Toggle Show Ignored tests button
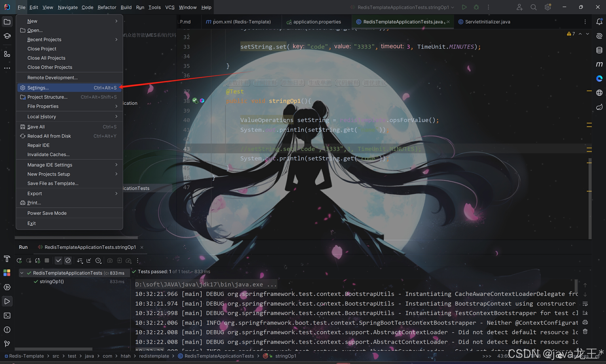This screenshot has height=364, width=606. pos(68,260)
